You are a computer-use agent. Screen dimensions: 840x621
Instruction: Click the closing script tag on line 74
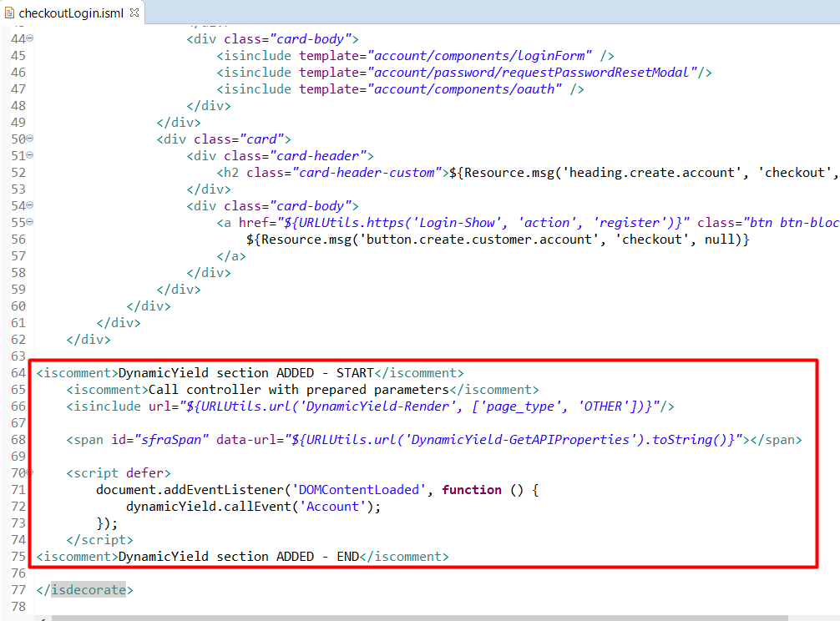pyautogui.click(x=99, y=540)
